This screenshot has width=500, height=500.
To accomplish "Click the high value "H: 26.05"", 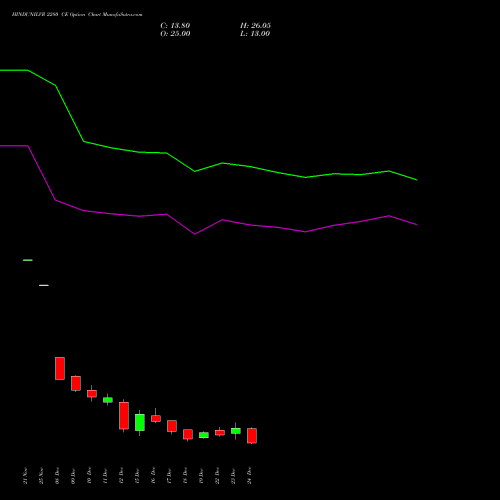I will (x=255, y=26).
